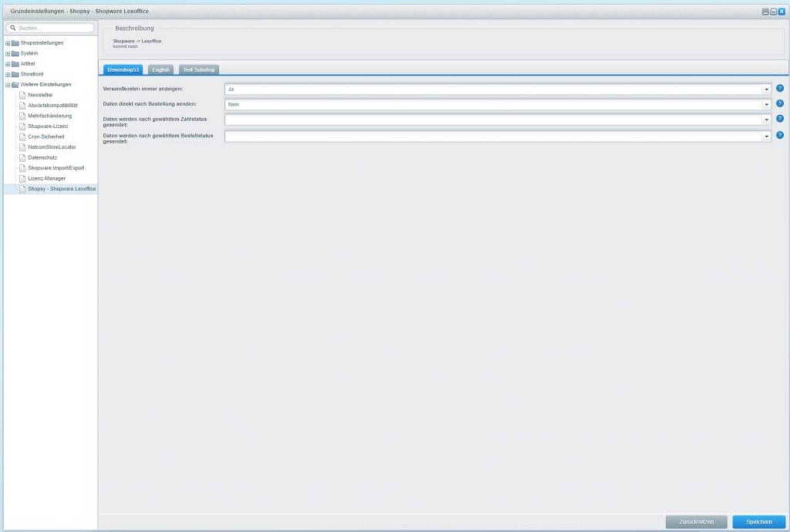Switch to the English tab
The height and width of the screenshot is (532, 790).
[161, 70]
